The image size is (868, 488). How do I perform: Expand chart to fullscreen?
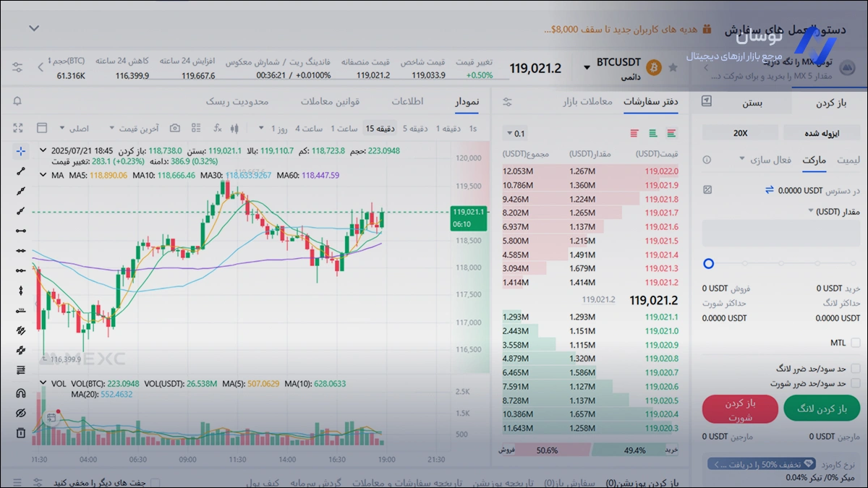click(x=19, y=128)
